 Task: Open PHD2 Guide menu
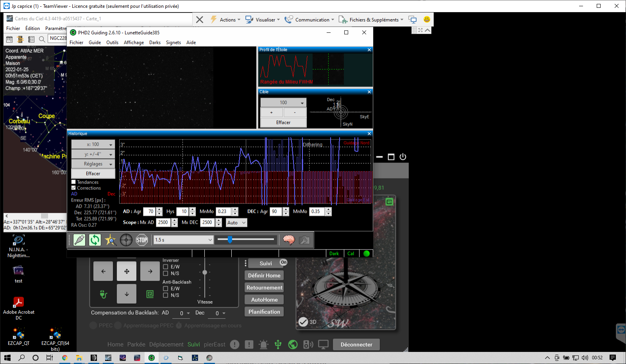(x=95, y=43)
